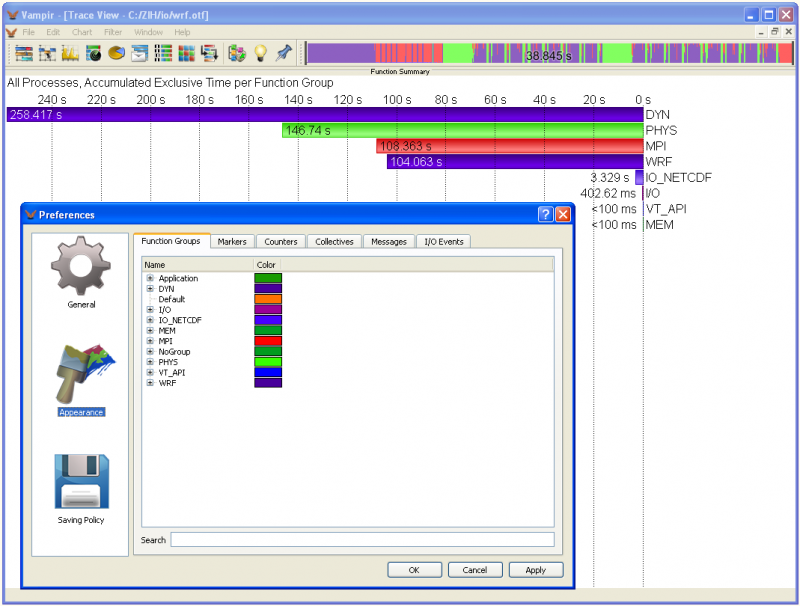This screenshot has width=800, height=606.
Task: Open the Counter Data Timeline chart
Action: click(70, 54)
